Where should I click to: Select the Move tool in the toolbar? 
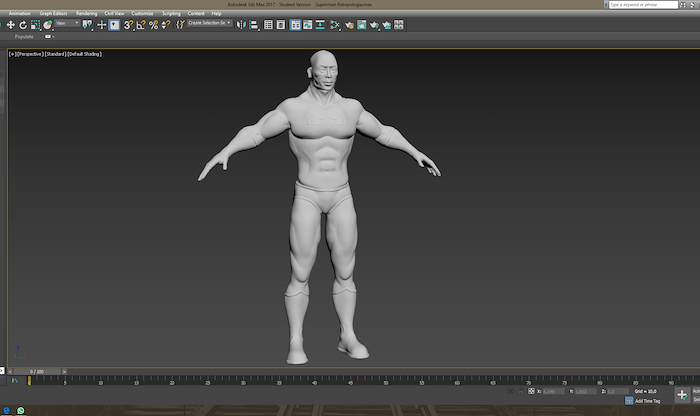point(11,25)
